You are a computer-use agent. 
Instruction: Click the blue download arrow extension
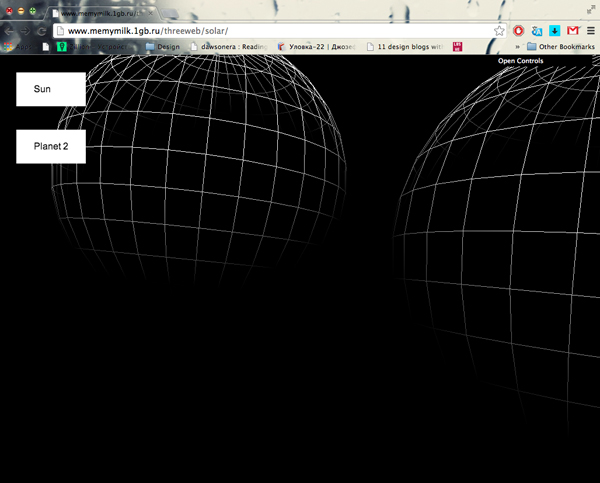pos(555,31)
